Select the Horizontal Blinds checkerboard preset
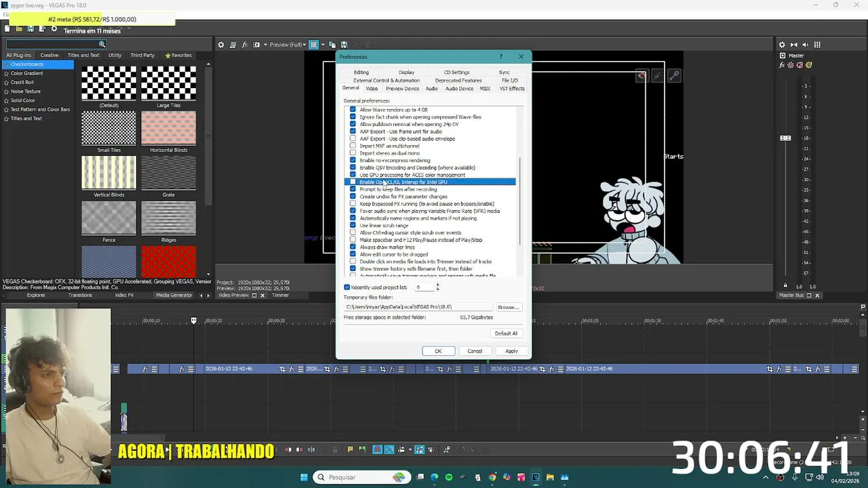Image resolution: width=868 pixels, height=488 pixels. click(x=168, y=129)
